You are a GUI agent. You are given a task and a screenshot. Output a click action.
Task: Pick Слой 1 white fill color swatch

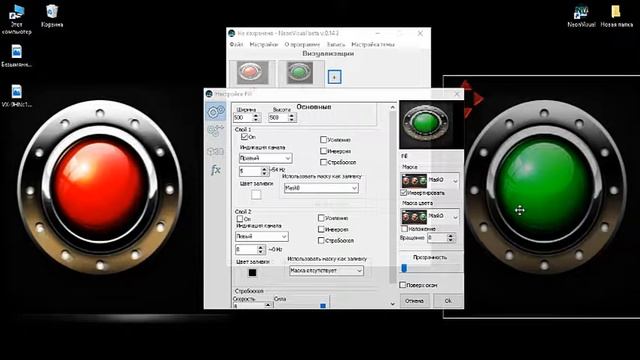256,195
